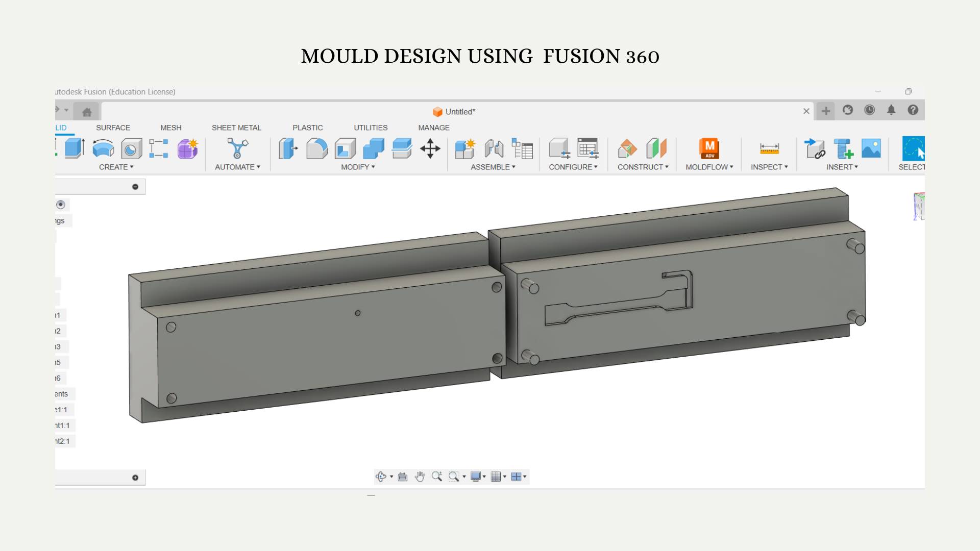Open the Job Status clock icon
Viewport: 980px width, 551px height.
[870, 110]
